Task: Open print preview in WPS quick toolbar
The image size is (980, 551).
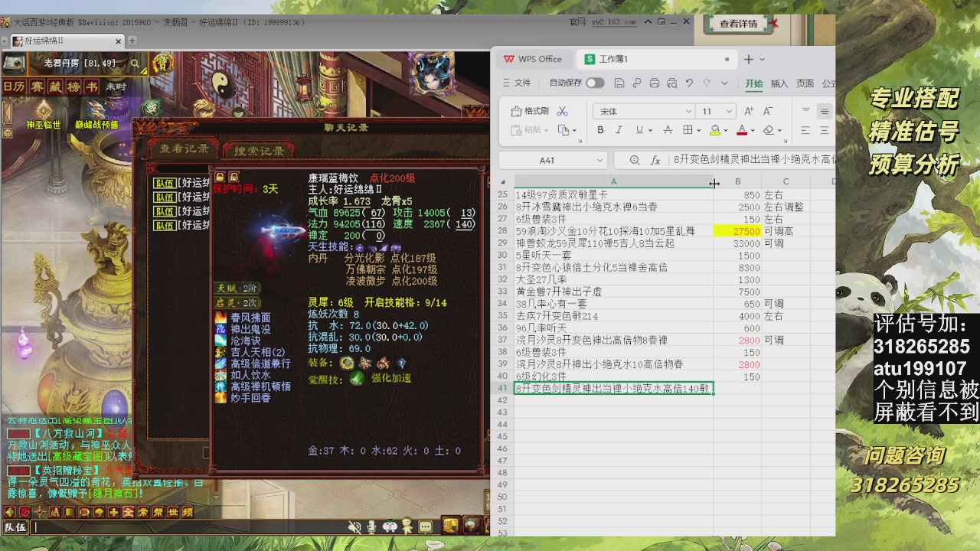Action: (671, 83)
